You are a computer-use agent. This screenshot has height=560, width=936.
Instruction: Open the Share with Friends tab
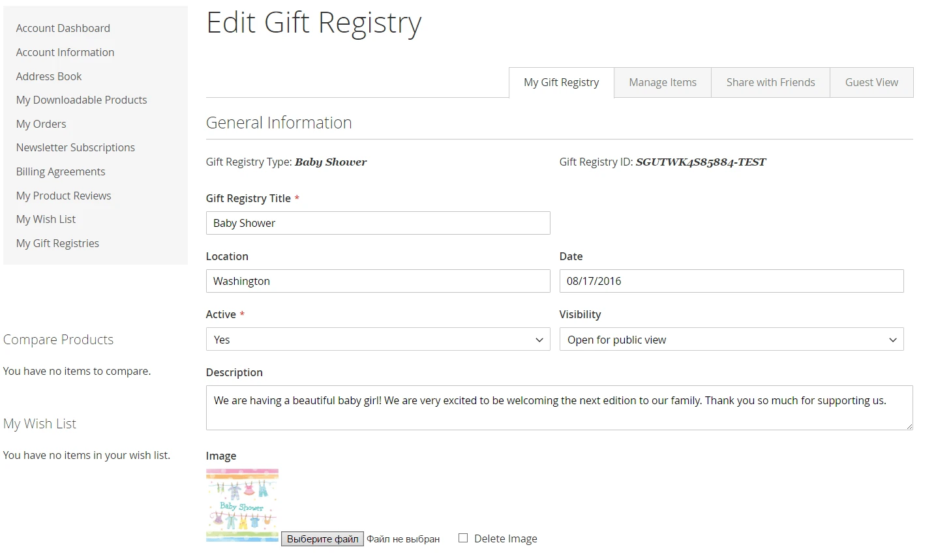point(770,82)
